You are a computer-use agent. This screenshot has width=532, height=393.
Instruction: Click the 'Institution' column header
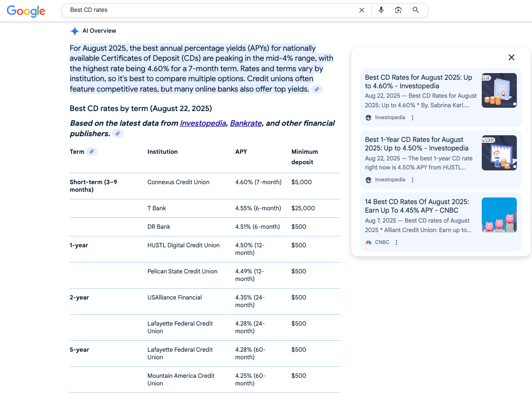point(163,151)
